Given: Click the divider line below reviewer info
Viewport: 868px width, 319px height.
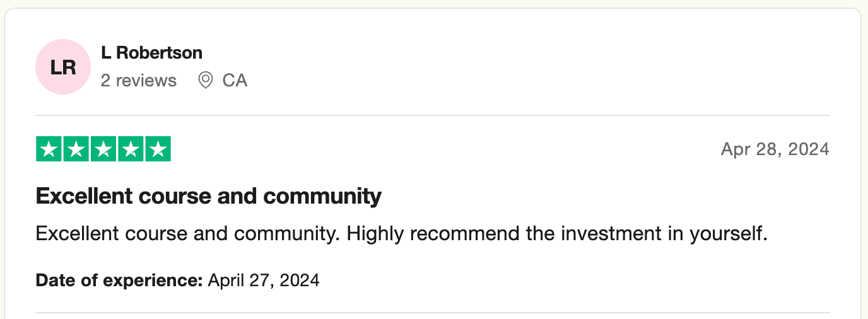Looking at the screenshot, I should click(433, 115).
